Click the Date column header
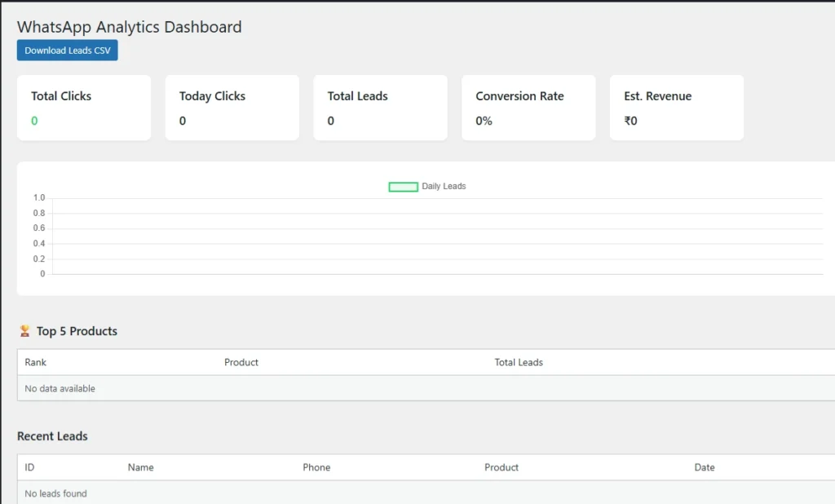This screenshot has height=504, width=835. coord(705,467)
